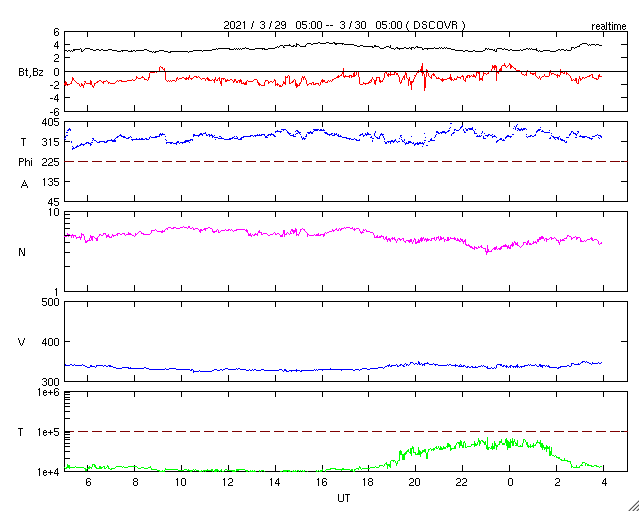Click the '1e+5' temperature tick label

[48, 432]
